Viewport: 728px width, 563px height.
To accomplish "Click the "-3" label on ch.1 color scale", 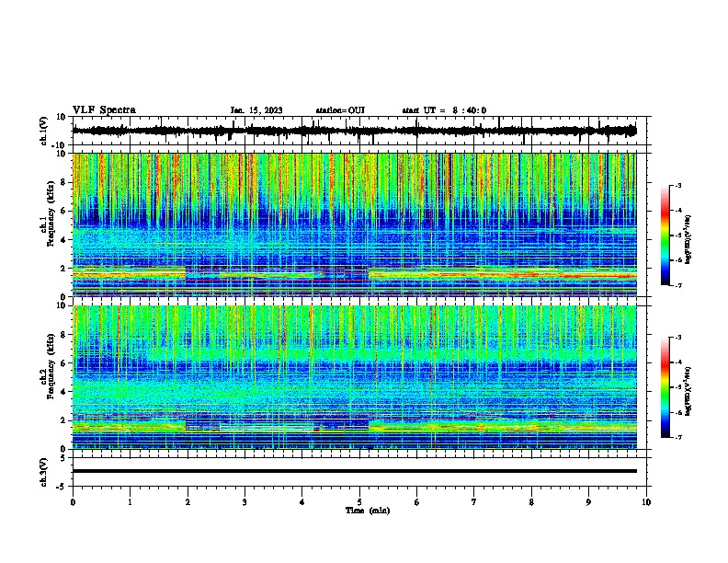I will tap(677, 186).
